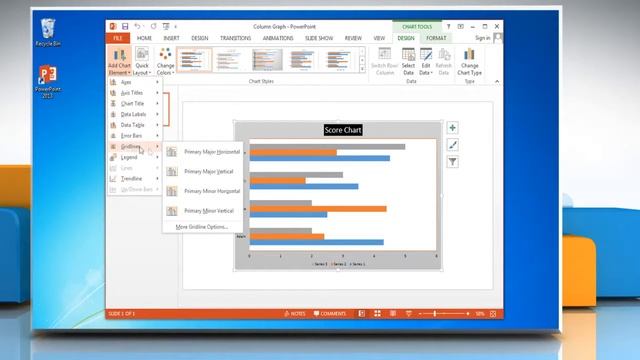Click the Save icon in quick access toolbar

(x=125, y=27)
